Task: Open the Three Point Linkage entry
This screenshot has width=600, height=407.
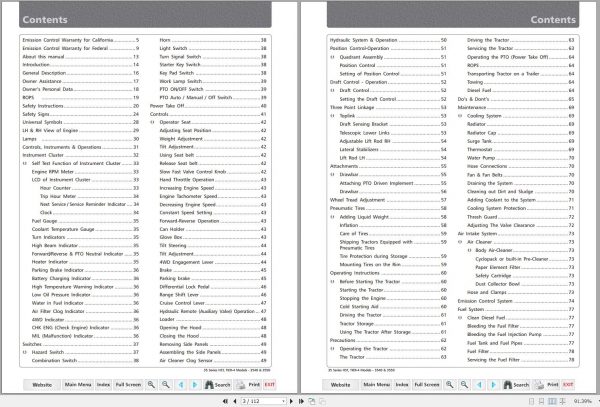Action: click(x=388, y=107)
